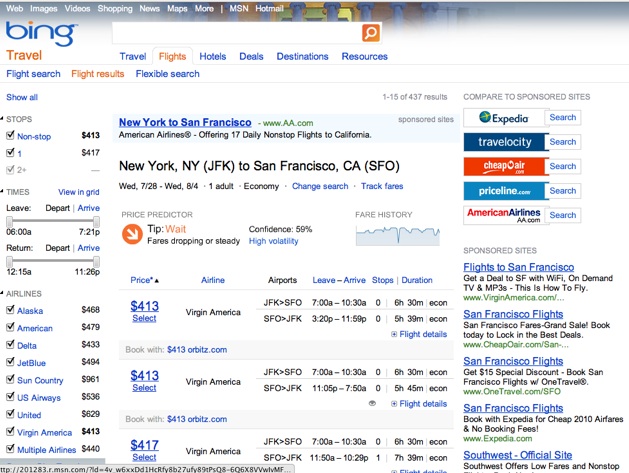Image resolution: width=629 pixels, height=473 pixels.
Task: Click the Travelocity logo
Action: click(504, 142)
